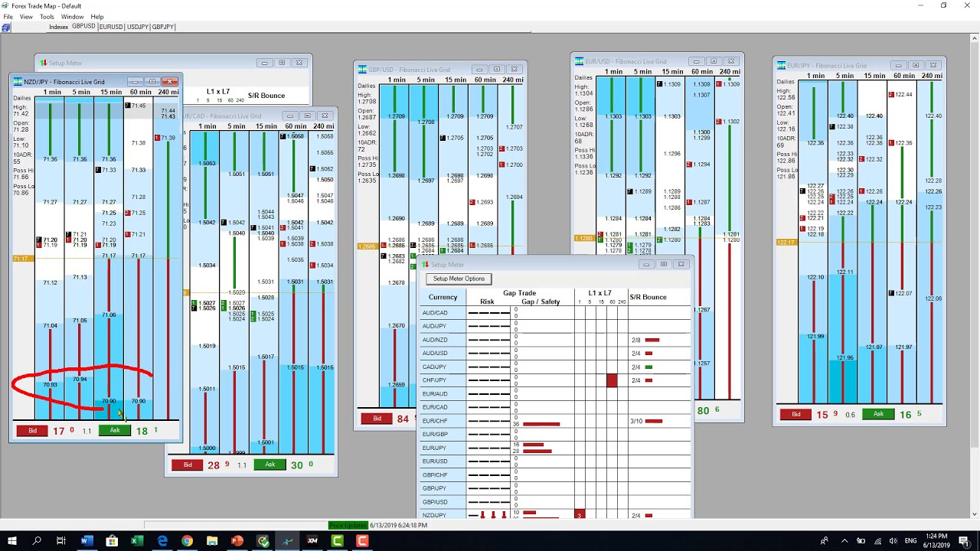Open the Tools menu
The height and width of the screenshot is (551, 980).
click(47, 16)
